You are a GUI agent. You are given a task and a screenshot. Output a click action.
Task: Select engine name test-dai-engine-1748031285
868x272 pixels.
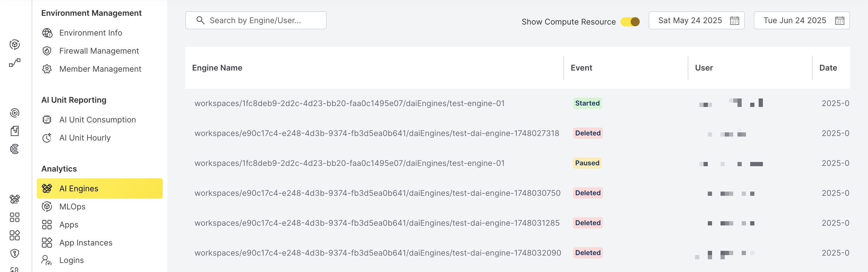pyautogui.click(x=377, y=223)
